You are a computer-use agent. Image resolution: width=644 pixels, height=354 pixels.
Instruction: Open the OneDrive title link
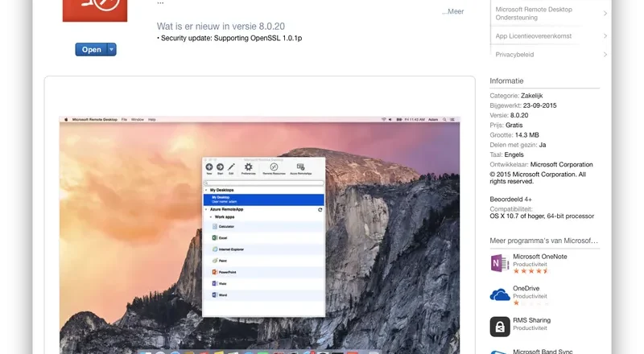tap(526, 288)
